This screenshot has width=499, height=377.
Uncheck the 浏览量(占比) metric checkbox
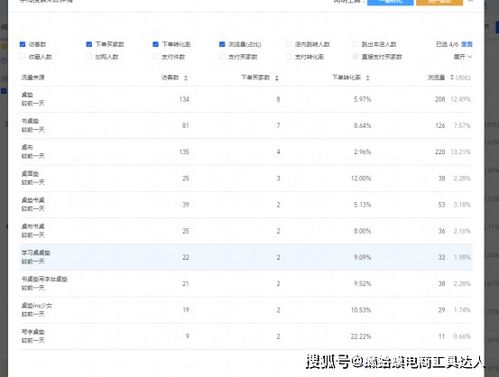pyautogui.click(x=222, y=44)
